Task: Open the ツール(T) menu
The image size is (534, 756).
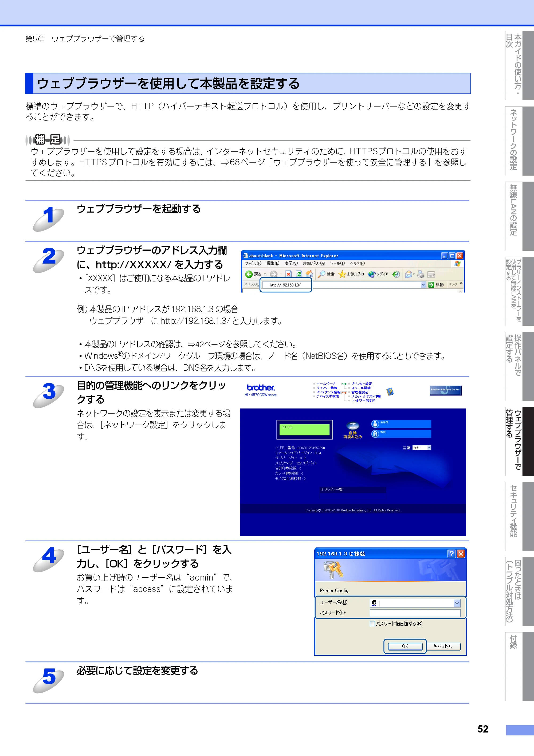Action: [x=337, y=263]
